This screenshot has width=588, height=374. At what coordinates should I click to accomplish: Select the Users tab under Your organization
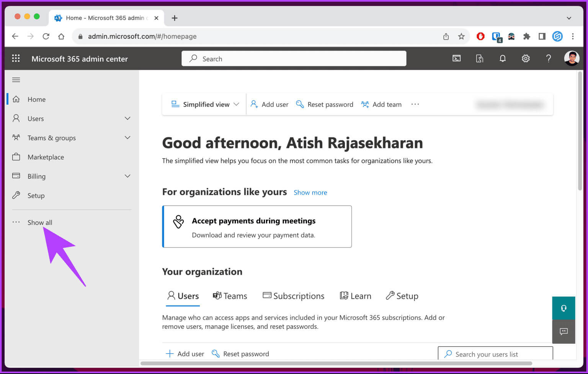pos(183,296)
